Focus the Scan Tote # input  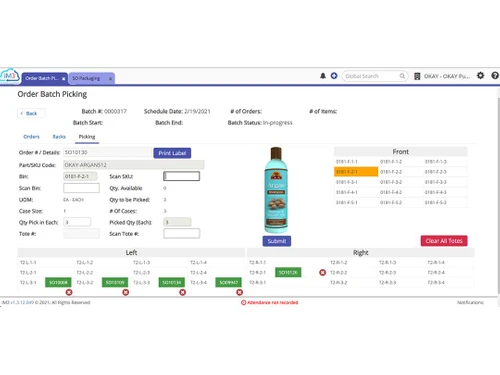(182, 233)
